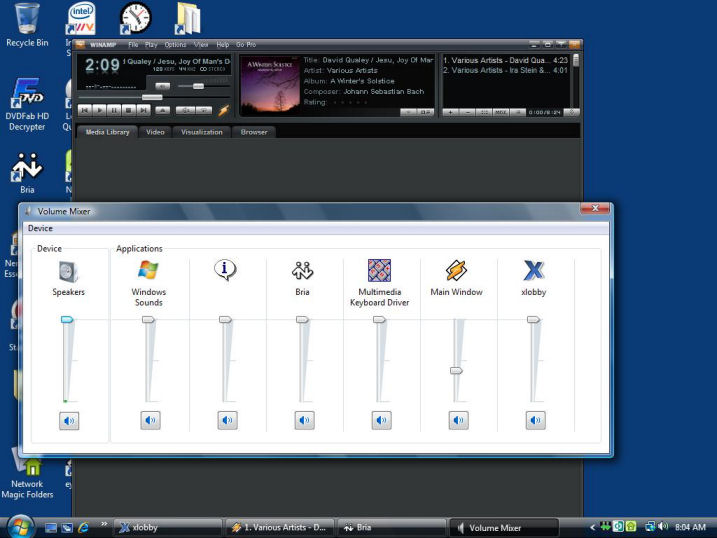Mute the unnamed info-bubble application

click(x=227, y=420)
